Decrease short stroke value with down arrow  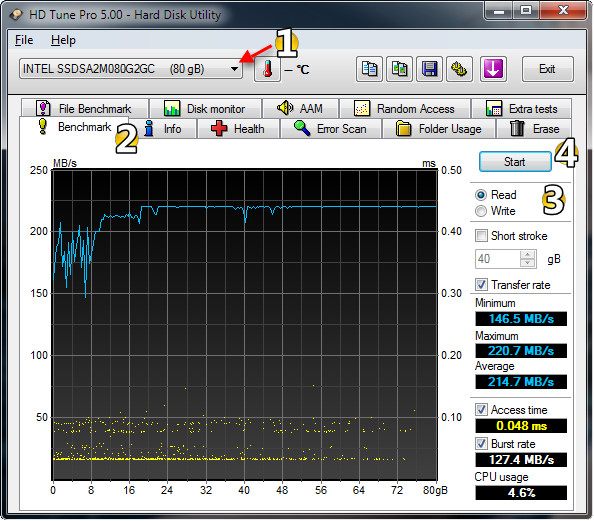(527, 263)
